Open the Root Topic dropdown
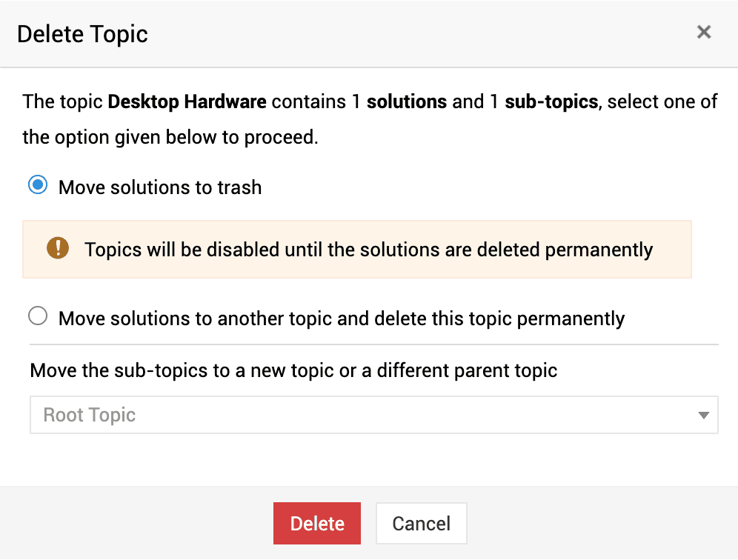The image size is (738, 560). (373, 415)
